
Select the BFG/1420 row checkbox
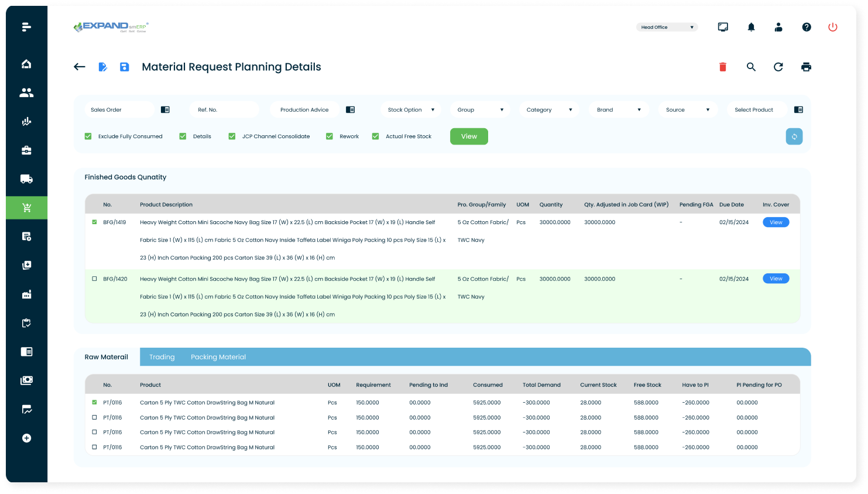[x=95, y=279]
